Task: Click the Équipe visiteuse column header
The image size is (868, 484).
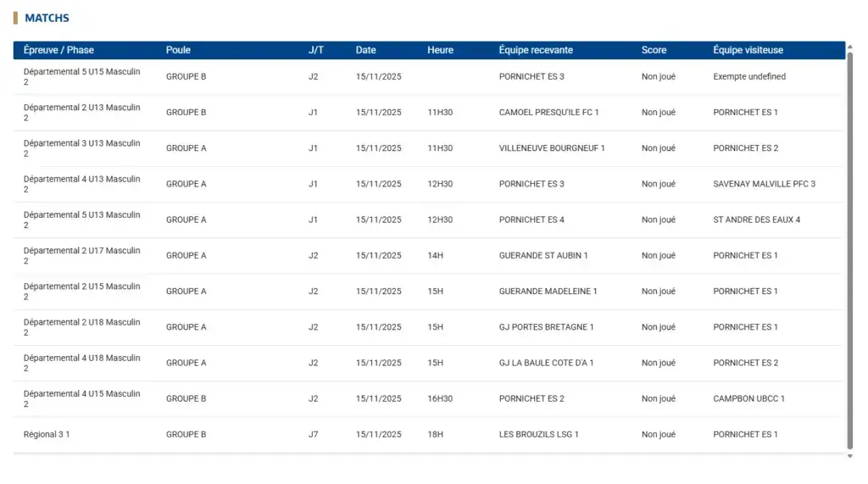Action: click(748, 50)
